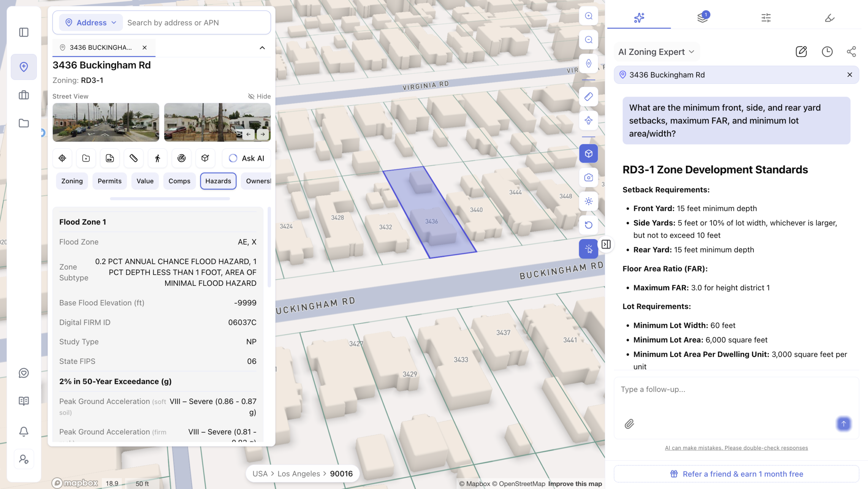Click the map location pin tool
The height and width of the screenshot is (489, 868).
pos(589,63)
